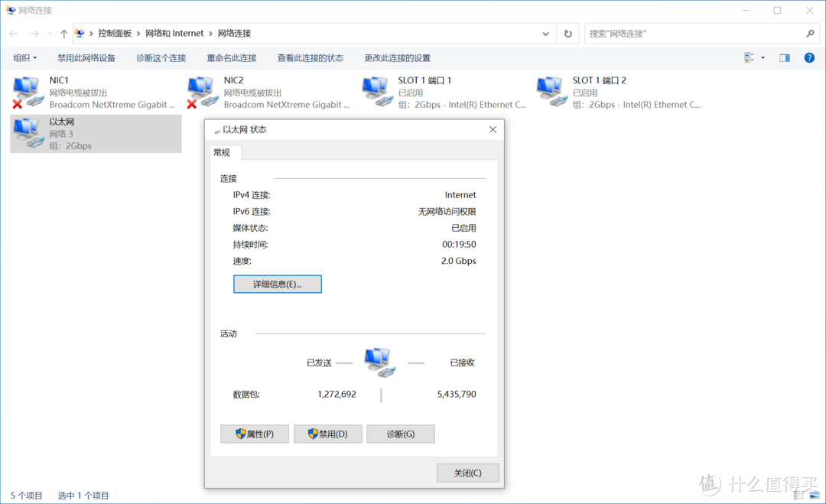The image size is (826, 504).
Task: Click the back navigation arrow
Action: point(13,33)
